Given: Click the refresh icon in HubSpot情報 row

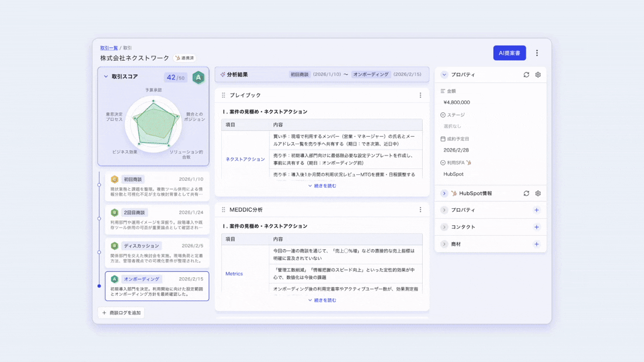Looking at the screenshot, I should 526,194.
